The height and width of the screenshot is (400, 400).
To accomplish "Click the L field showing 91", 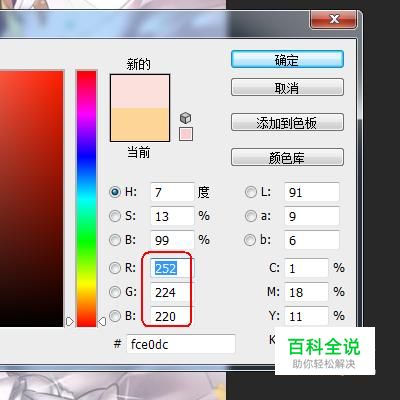I will pos(312,192).
